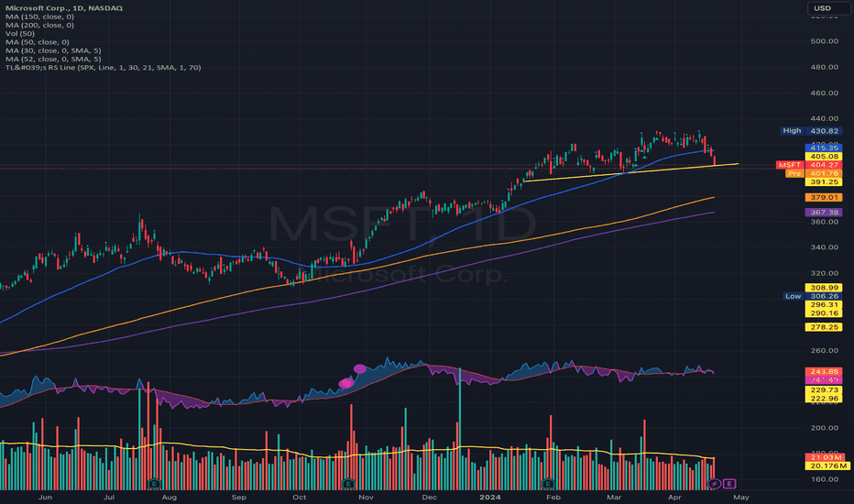The image size is (854, 504).
Task: Click the yellow 391.25 price label
Action: [x=824, y=182]
